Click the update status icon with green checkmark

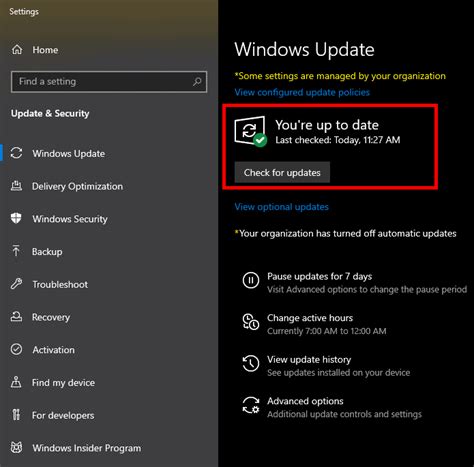[251, 131]
